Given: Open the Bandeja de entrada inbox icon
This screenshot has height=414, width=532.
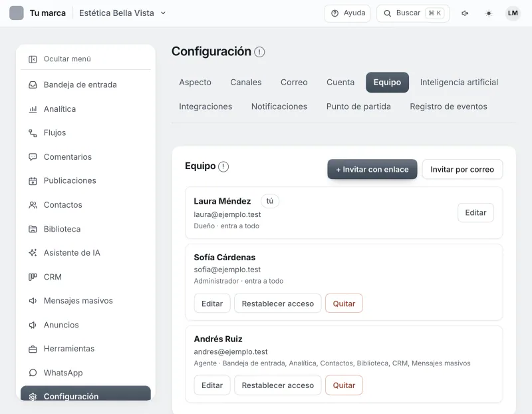Looking at the screenshot, I should pos(33,85).
